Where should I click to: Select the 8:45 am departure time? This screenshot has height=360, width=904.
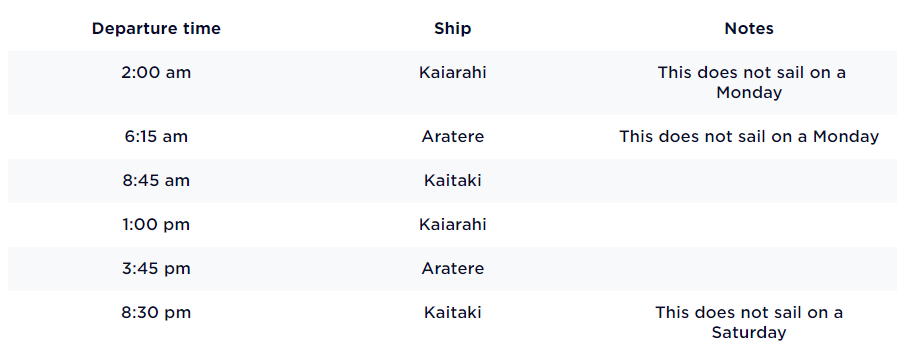(156, 181)
